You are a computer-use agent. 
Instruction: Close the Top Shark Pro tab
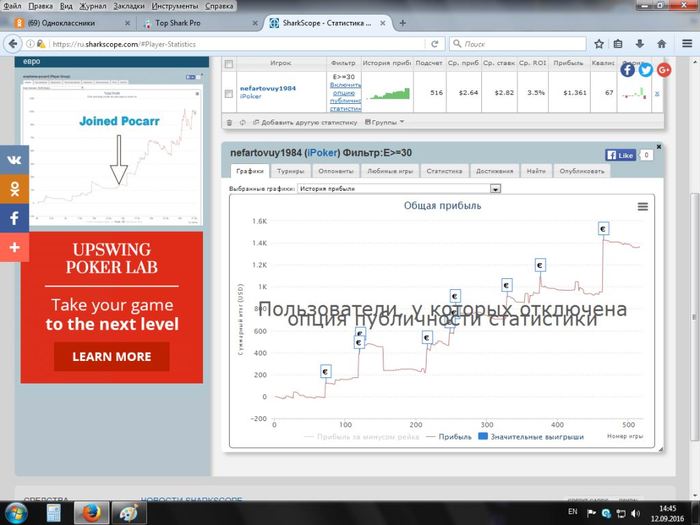(x=255, y=23)
